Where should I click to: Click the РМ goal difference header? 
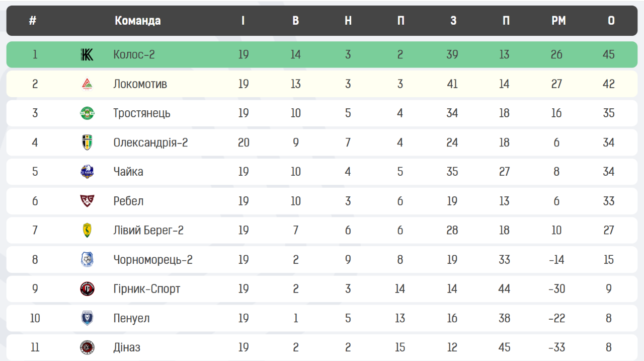558,21
